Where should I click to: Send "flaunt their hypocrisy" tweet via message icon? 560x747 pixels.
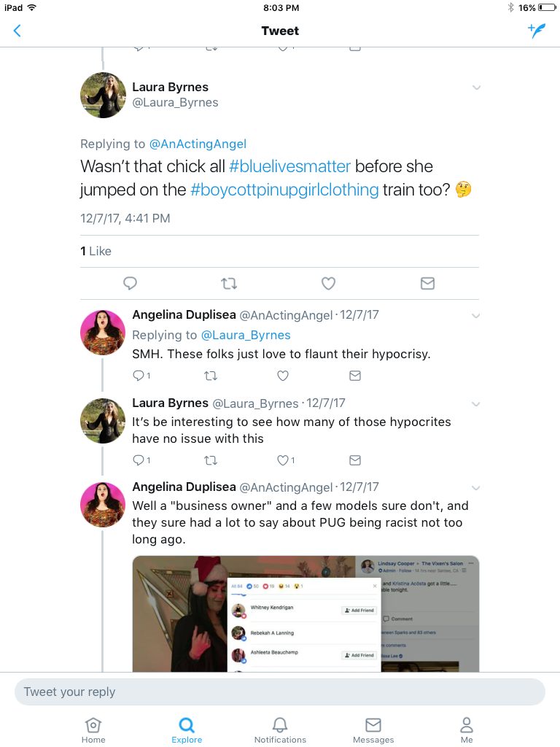[355, 376]
